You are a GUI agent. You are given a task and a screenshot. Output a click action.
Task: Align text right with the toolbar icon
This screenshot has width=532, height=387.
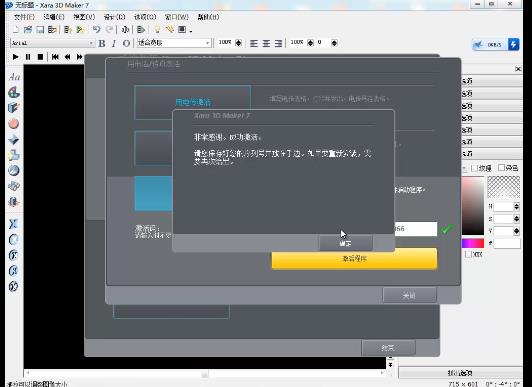(x=278, y=43)
